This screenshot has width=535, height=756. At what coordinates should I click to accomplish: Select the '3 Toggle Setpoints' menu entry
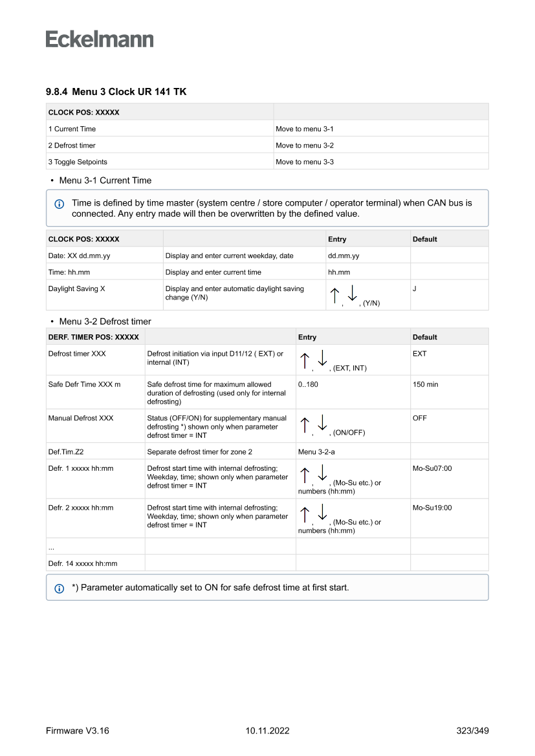[78, 162]
